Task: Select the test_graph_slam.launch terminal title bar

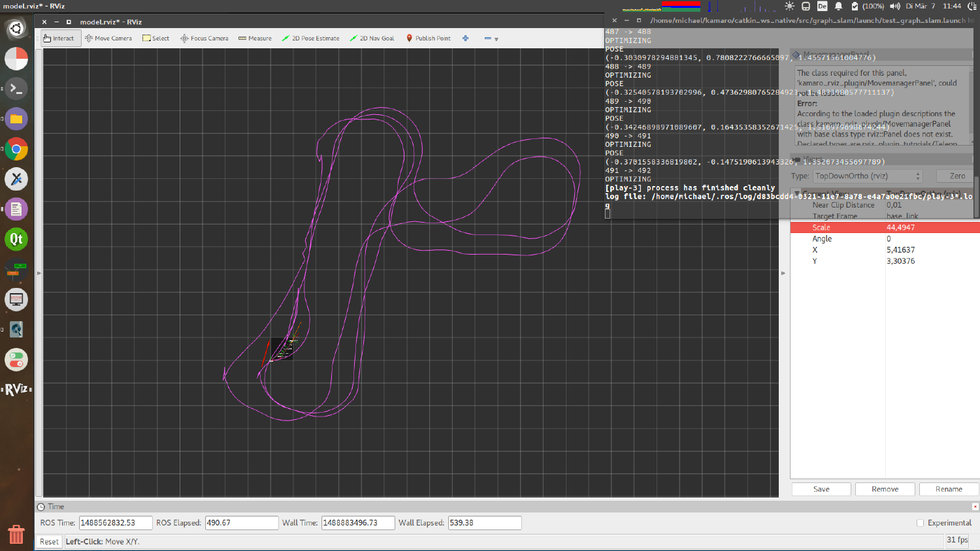Action: coord(784,20)
